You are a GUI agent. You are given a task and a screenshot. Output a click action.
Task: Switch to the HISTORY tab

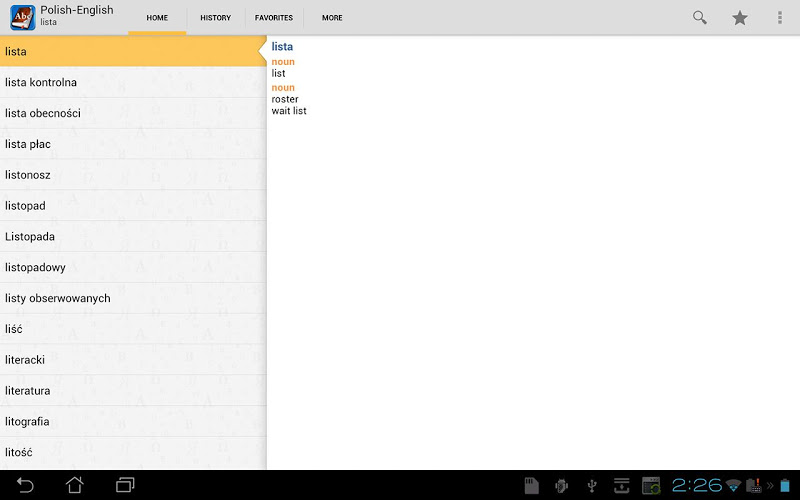tap(215, 18)
